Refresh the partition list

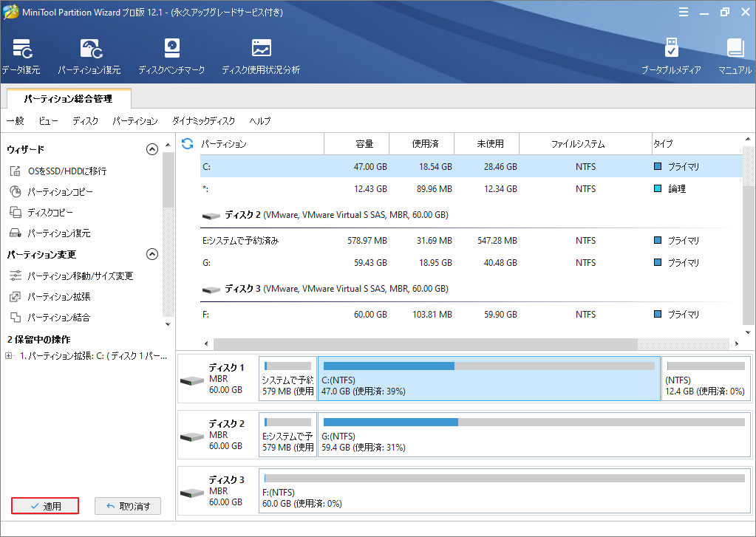(186, 143)
